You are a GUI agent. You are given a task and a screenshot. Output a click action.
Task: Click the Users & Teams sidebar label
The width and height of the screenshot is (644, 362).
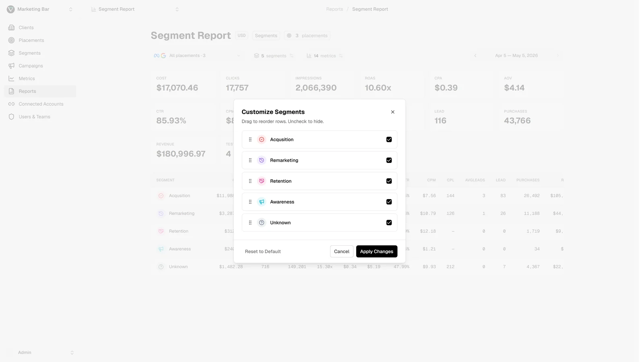tap(34, 117)
